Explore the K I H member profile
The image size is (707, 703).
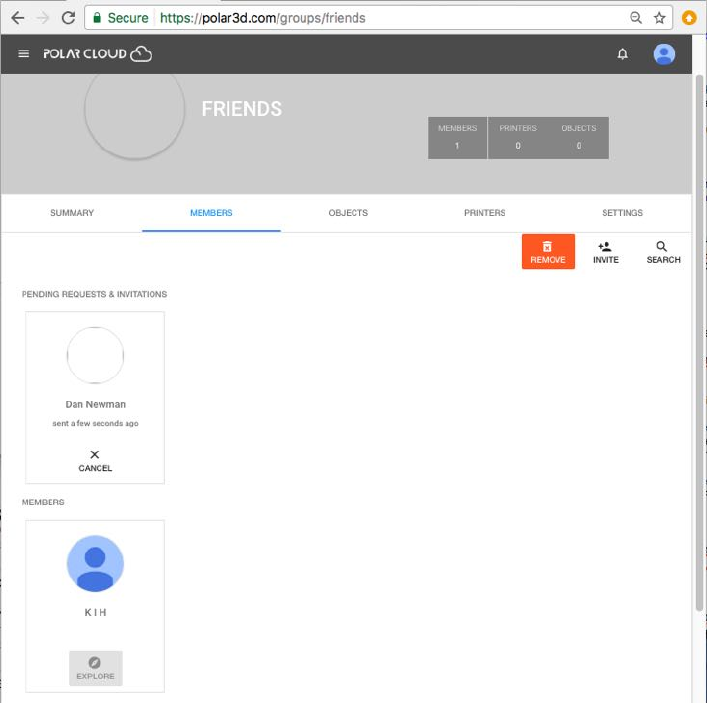96,668
